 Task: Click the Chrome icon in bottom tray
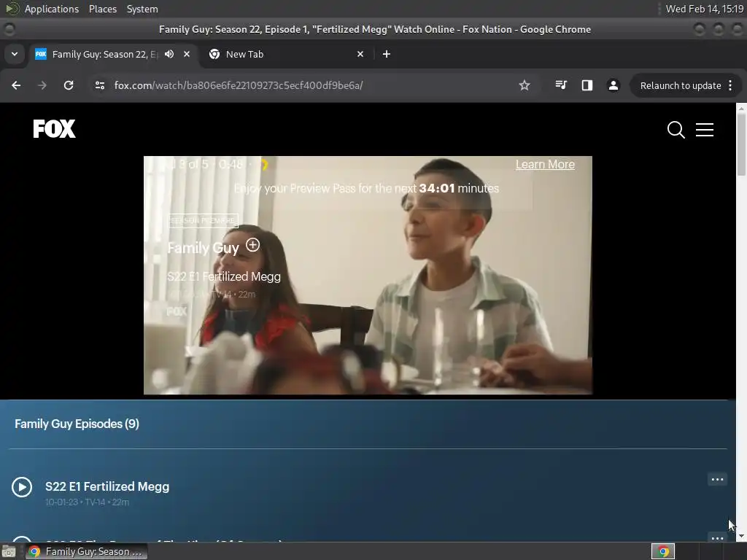[x=662, y=551]
